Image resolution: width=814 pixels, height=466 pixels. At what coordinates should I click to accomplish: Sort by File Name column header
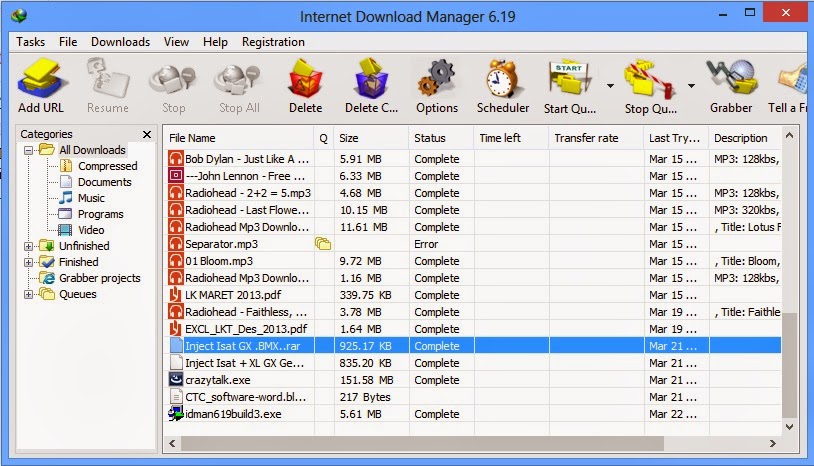pos(239,138)
